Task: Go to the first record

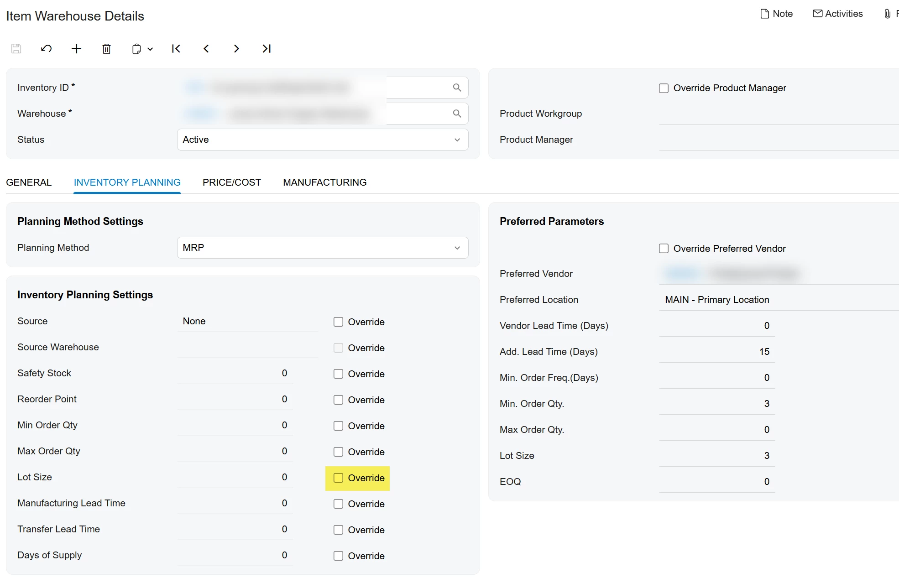Action: (x=176, y=49)
